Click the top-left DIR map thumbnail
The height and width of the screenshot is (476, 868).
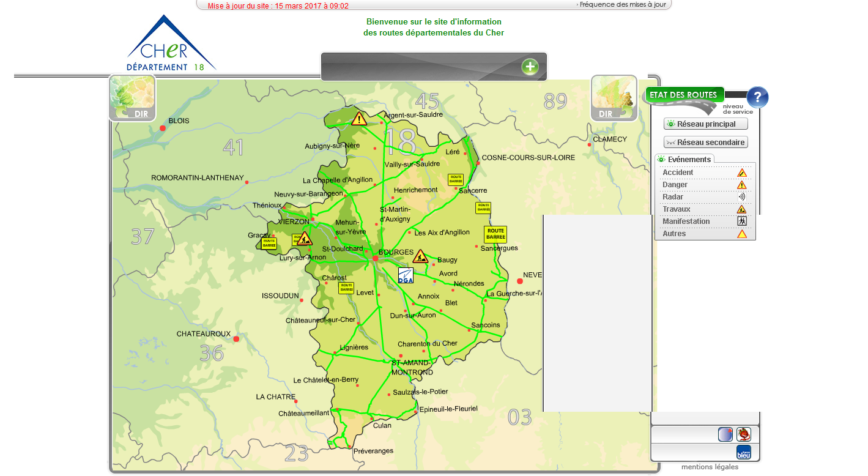tap(132, 98)
